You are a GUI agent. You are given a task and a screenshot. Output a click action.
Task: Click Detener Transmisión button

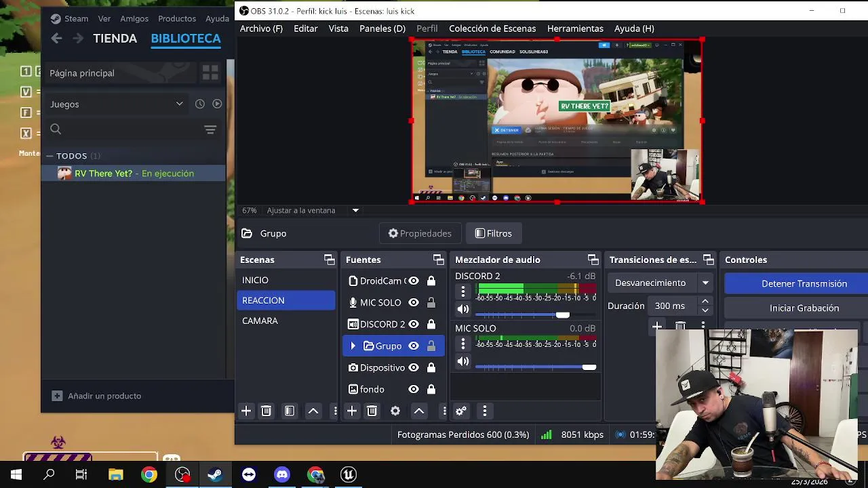[804, 283]
